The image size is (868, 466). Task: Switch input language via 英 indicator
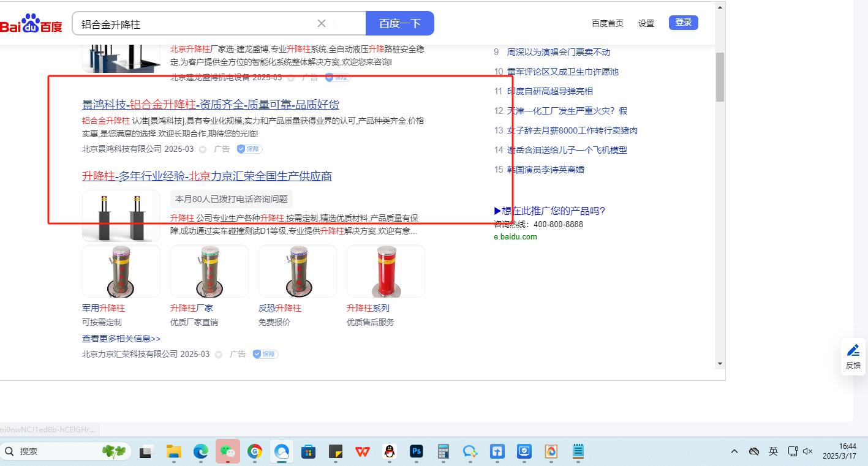pyautogui.click(x=773, y=451)
